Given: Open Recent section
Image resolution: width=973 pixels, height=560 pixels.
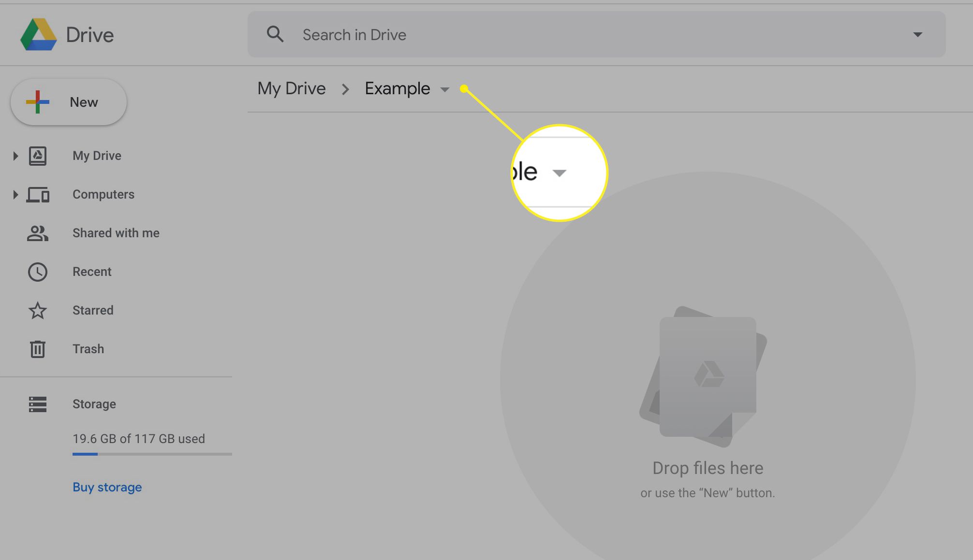Looking at the screenshot, I should (x=91, y=272).
